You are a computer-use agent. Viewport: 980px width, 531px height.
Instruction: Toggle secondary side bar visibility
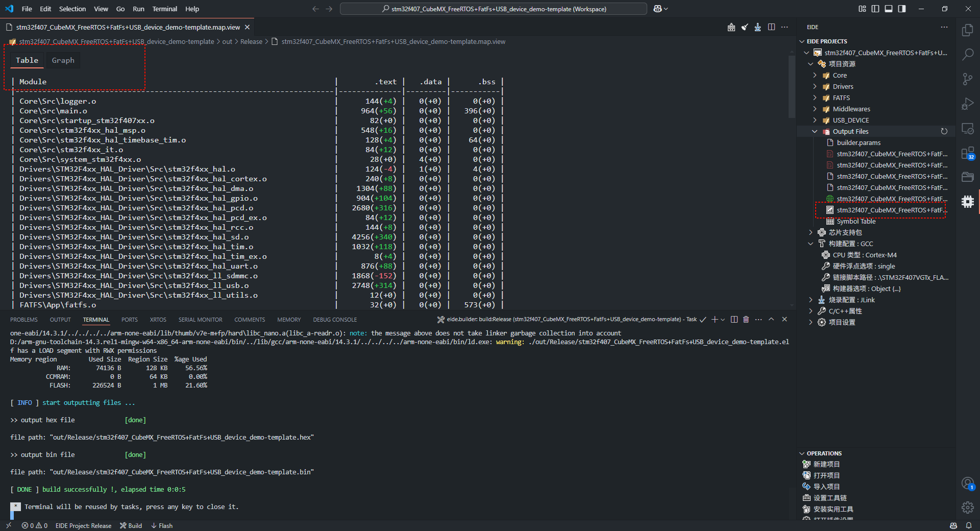pyautogui.click(x=902, y=9)
